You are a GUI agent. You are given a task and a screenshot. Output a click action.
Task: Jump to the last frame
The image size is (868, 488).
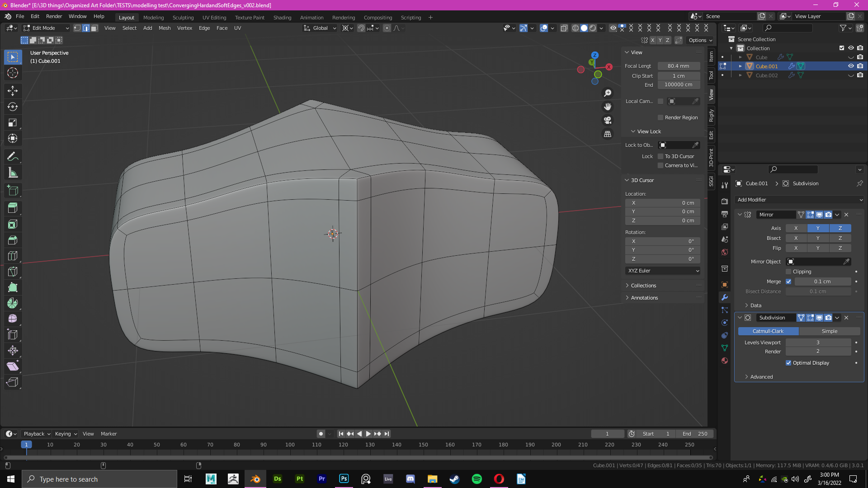(387, 434)
